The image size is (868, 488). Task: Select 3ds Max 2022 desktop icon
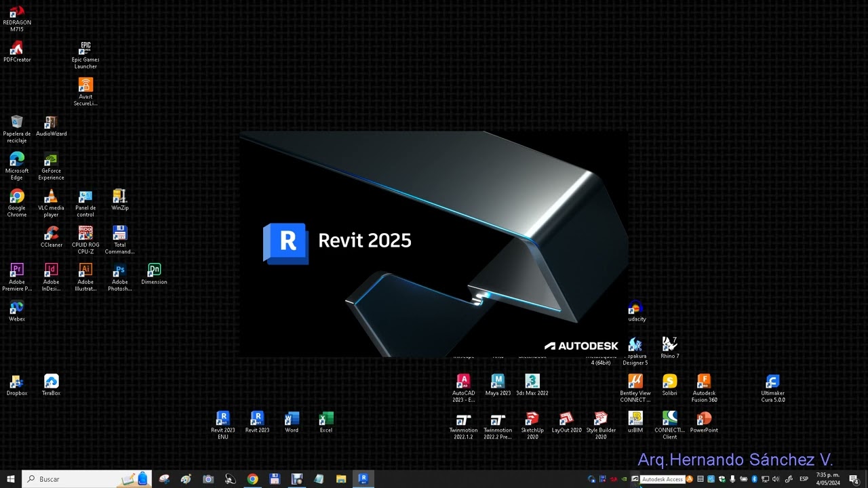pyautogui.click(x=532, y=385)
